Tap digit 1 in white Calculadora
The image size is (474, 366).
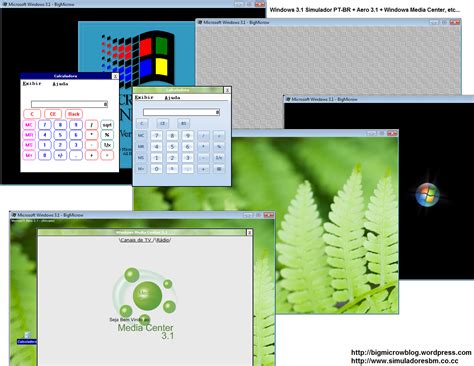pyautogui.click(x=45, y=145)
